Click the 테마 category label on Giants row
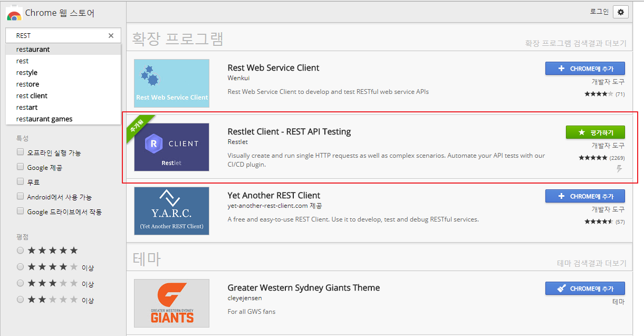 [619, 302]
